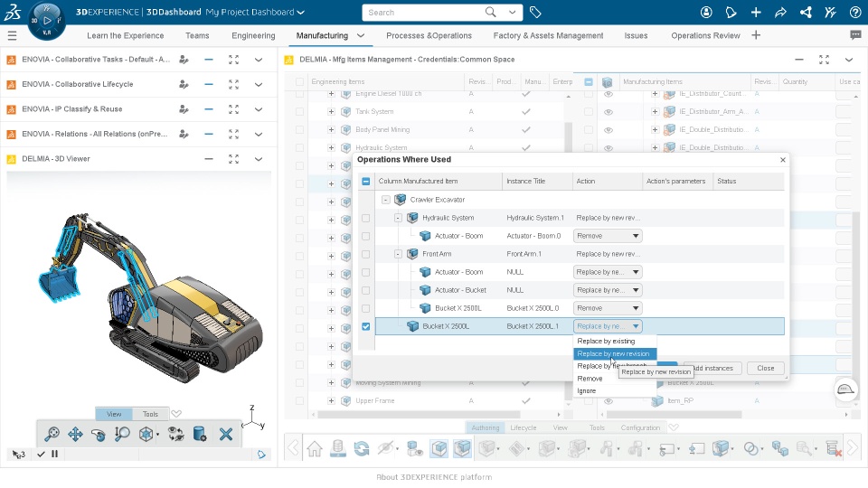Collapse the Hydraulic System tree node
The image size is (868, 488).
(398, 218)
